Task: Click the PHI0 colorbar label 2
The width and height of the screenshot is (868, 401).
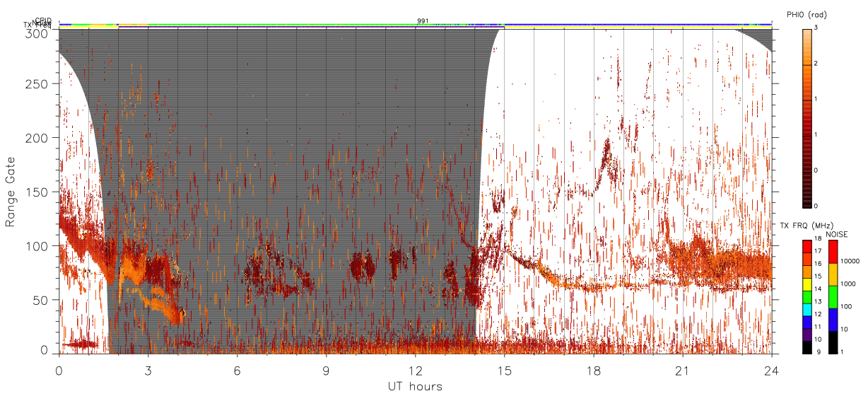Action: tap(816, 64)
